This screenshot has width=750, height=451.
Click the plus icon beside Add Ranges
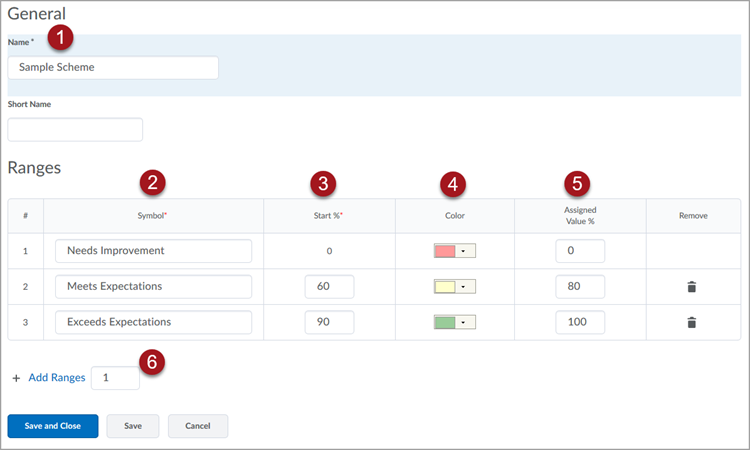click(16, 378)
